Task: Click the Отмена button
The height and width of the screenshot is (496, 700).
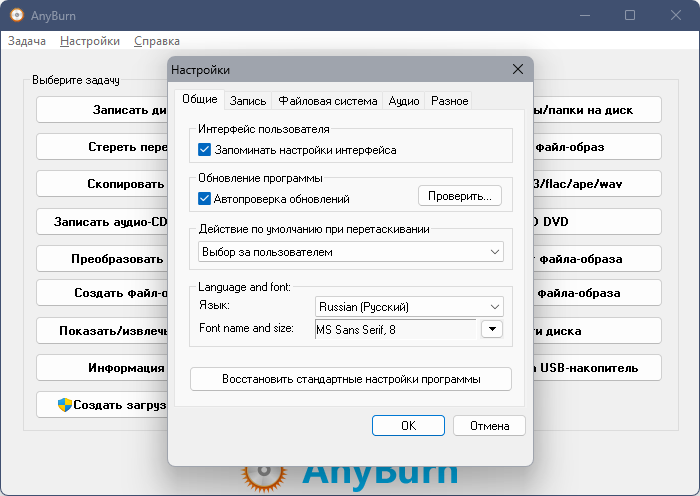Action: [x=489, y=425]
